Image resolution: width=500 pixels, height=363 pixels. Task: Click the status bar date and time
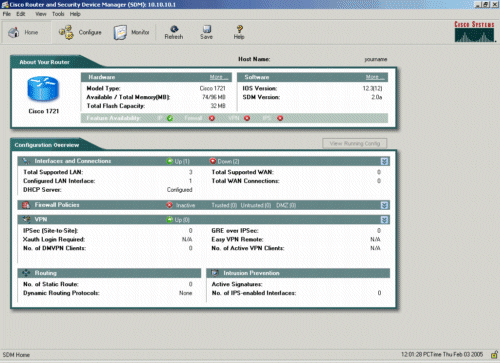pos(442,354)
